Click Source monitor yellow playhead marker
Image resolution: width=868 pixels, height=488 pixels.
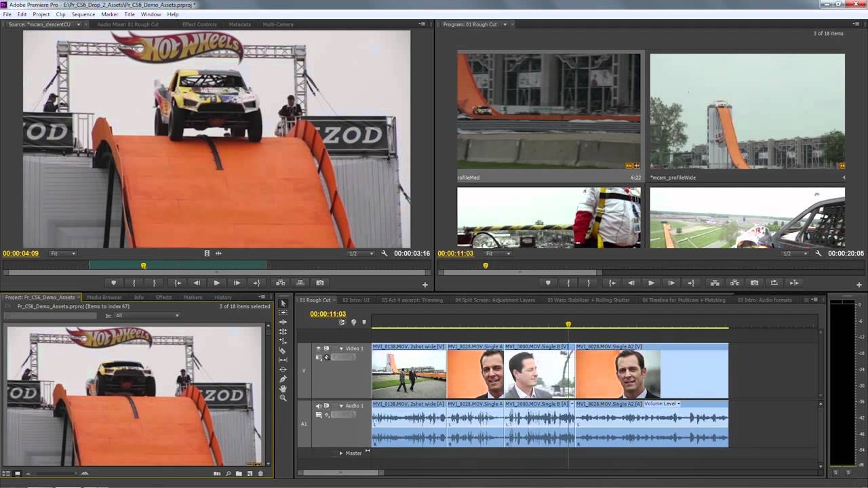point(143,266)
